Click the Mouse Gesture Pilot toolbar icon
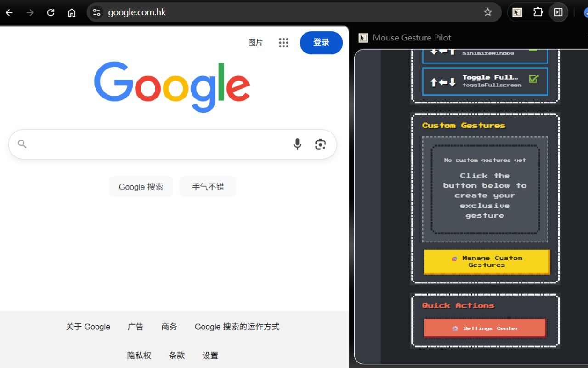 coord(517,12)
